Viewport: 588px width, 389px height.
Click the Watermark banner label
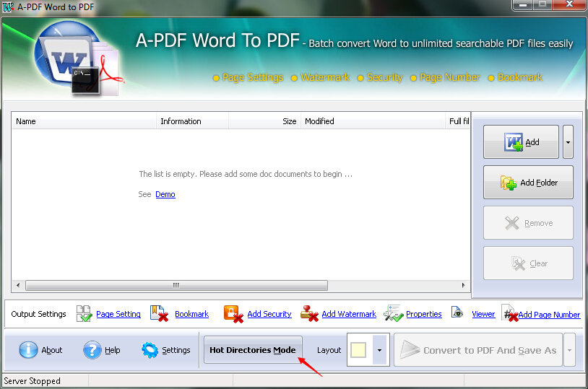point(325,77)
